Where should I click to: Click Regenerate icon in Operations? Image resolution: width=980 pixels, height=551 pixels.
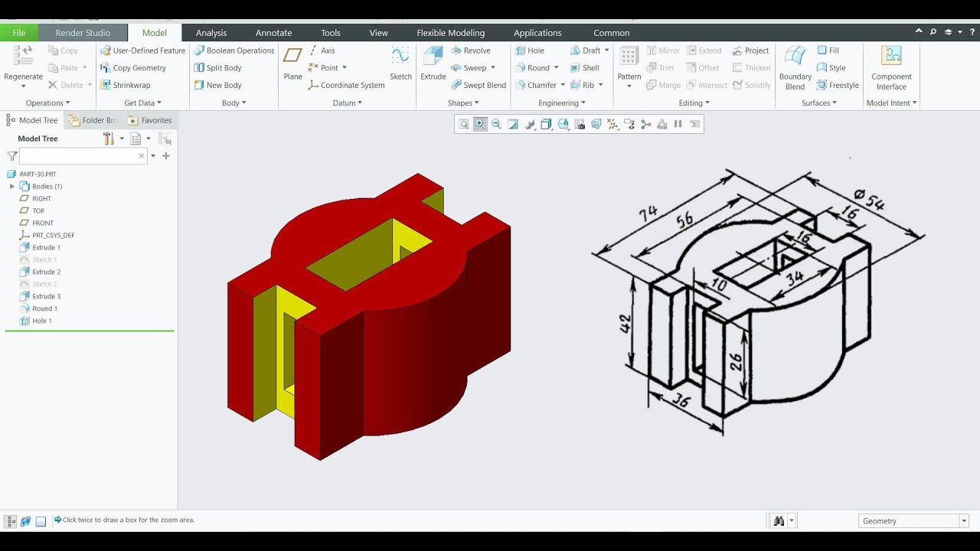pyautogui.click(x=23, y=57)
